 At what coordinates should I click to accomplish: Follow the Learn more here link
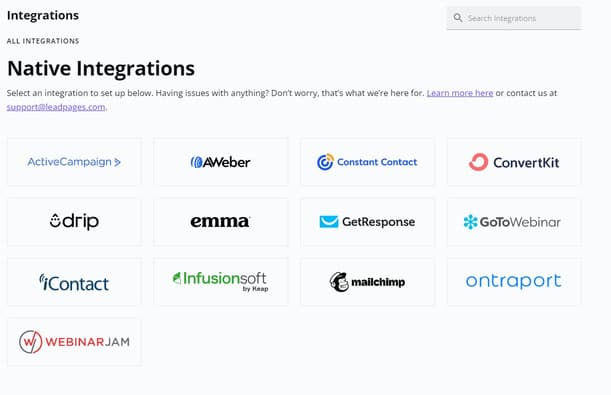[x=460, y=93]
